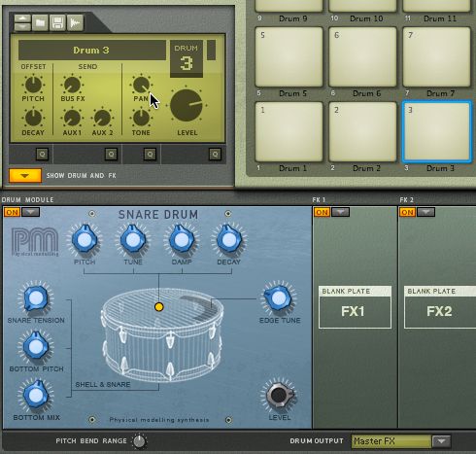Open the browse patch folder icon

point(40,22)
